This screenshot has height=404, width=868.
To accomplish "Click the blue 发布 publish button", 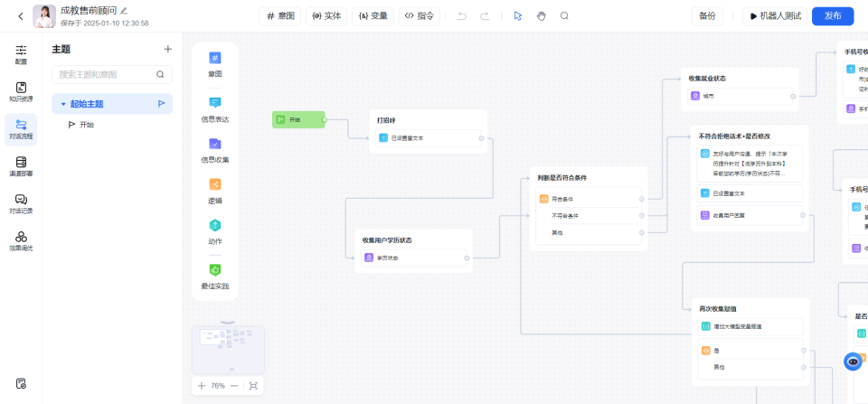I will click(x=832, y=16).
